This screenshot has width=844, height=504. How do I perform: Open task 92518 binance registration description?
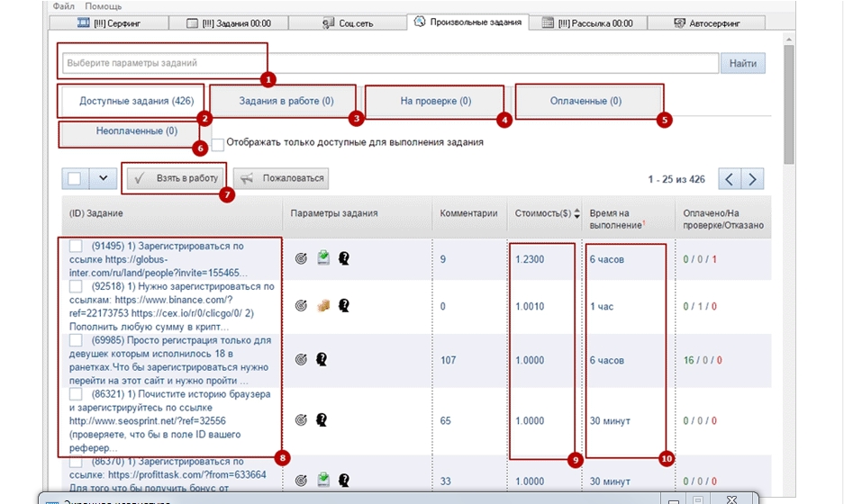pyautogui.click(x=172, y=307)
